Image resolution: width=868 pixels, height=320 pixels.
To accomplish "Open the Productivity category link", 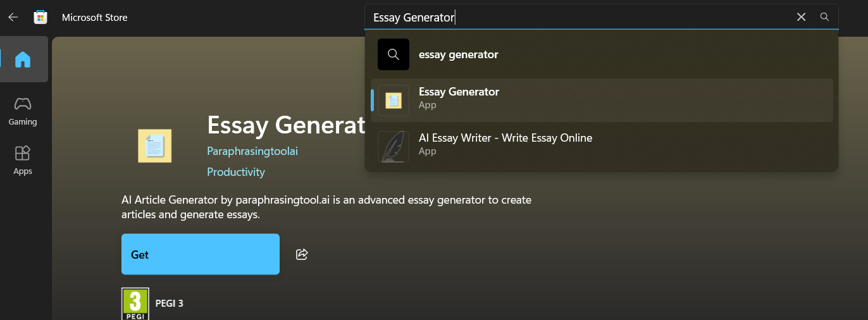I will (235, 172).
